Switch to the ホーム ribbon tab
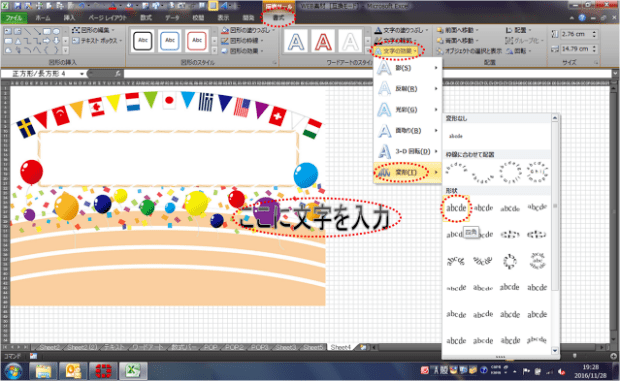Screen dimensions: 620x381 tap(43, 18)
